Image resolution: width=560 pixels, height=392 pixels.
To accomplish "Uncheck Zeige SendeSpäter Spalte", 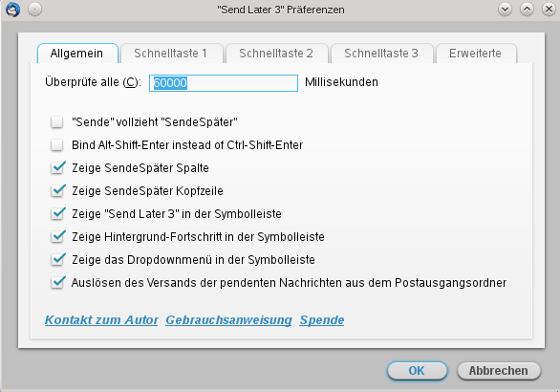I will tap(57, 167).
